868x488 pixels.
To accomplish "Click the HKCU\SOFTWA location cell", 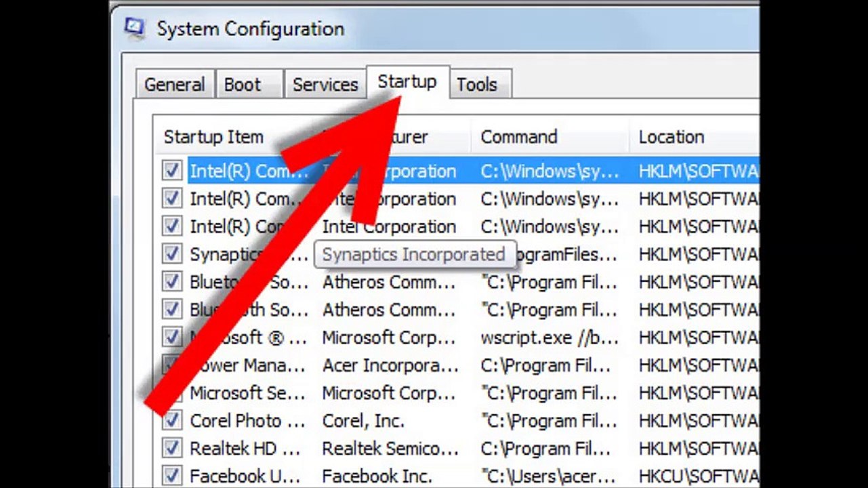I will (699, 476).
